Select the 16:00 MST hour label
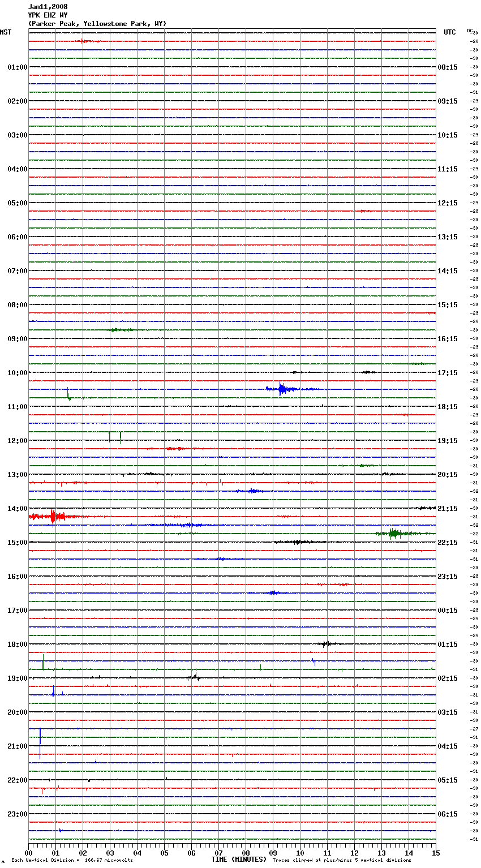Screen dimensions: 481x868 (18, 577)
